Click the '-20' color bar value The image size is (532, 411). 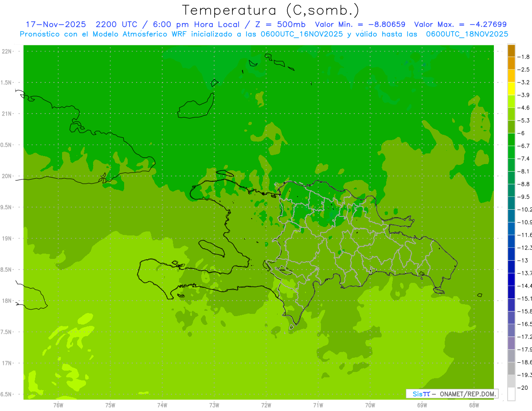[523, 388]
